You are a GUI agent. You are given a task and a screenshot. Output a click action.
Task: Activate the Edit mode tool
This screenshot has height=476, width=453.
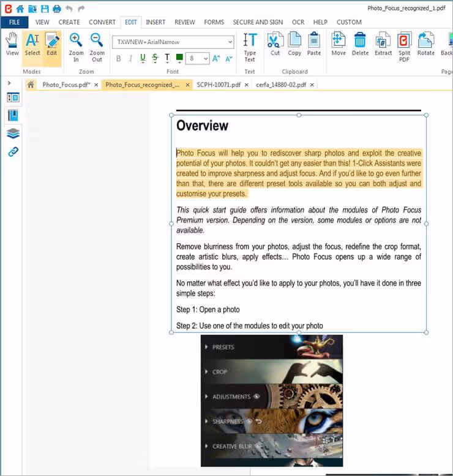click(x=52, y=44)
